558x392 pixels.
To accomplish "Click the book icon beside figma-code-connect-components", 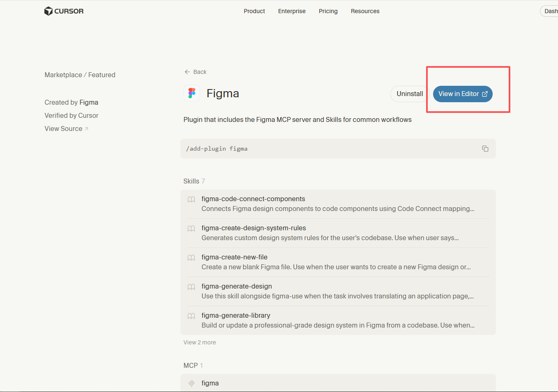I will pyautogui.click(x=191, y=199).
